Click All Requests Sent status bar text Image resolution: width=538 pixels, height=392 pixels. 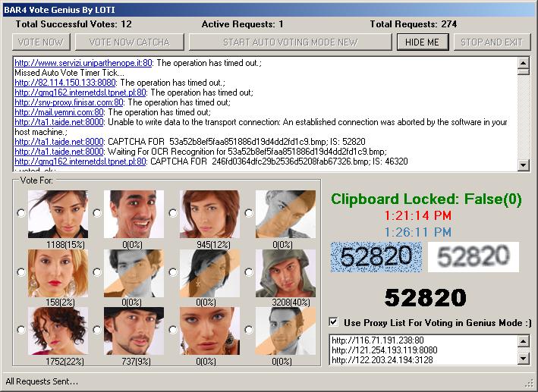tap(42, 381)
